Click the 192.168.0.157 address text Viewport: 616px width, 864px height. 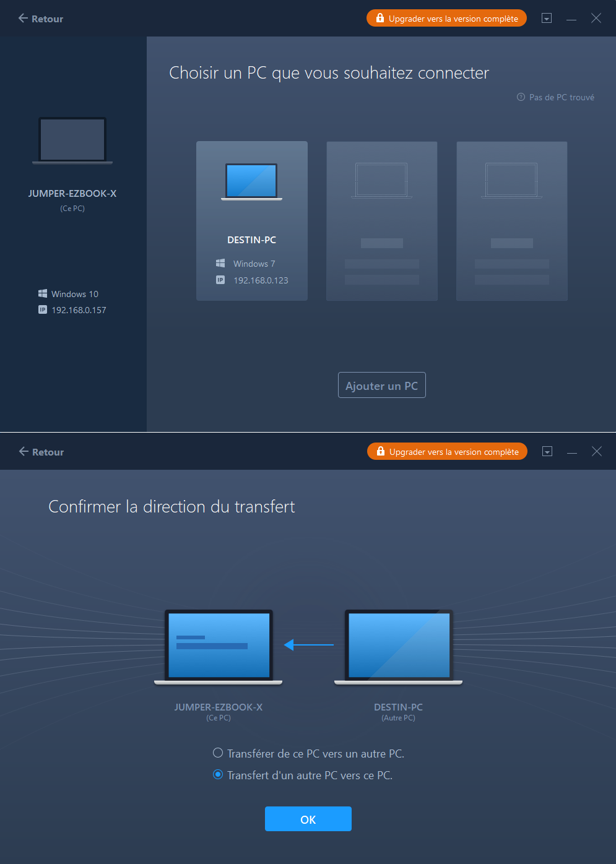tap(79, 310)
